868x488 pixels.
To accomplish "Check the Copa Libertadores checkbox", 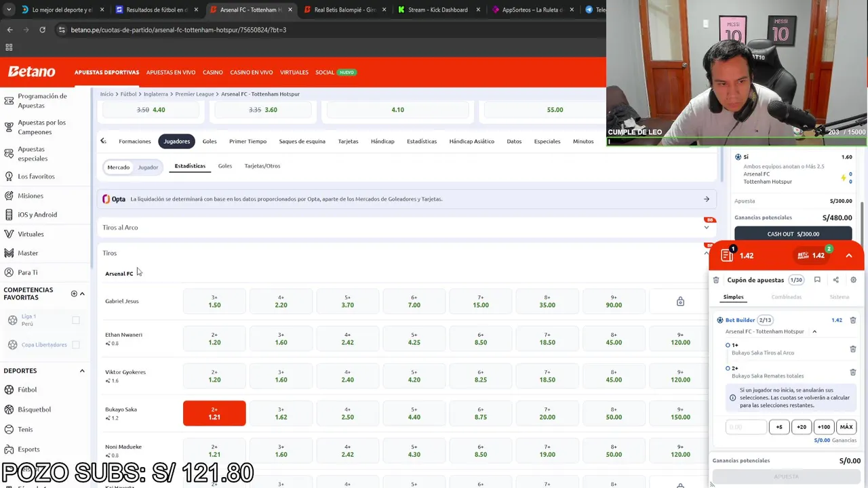I will tap(76, 345).
